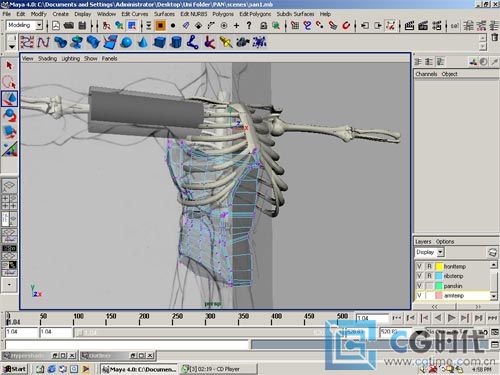
Task: Toggle select by component type icon
Action: tap(132, 25)
